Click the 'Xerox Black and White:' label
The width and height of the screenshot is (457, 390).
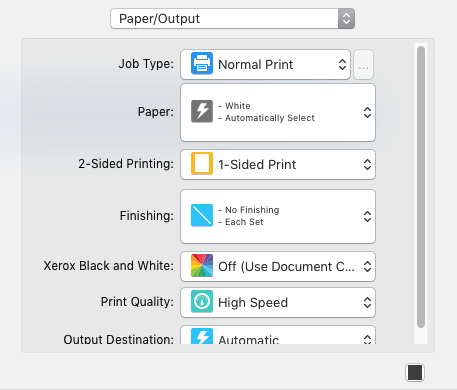point(108,266)
